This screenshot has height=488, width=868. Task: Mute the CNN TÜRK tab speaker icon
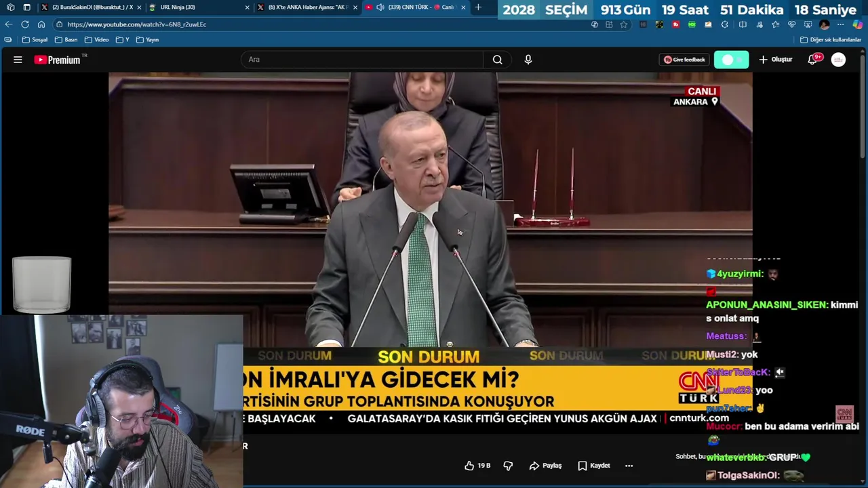point(380,7)
